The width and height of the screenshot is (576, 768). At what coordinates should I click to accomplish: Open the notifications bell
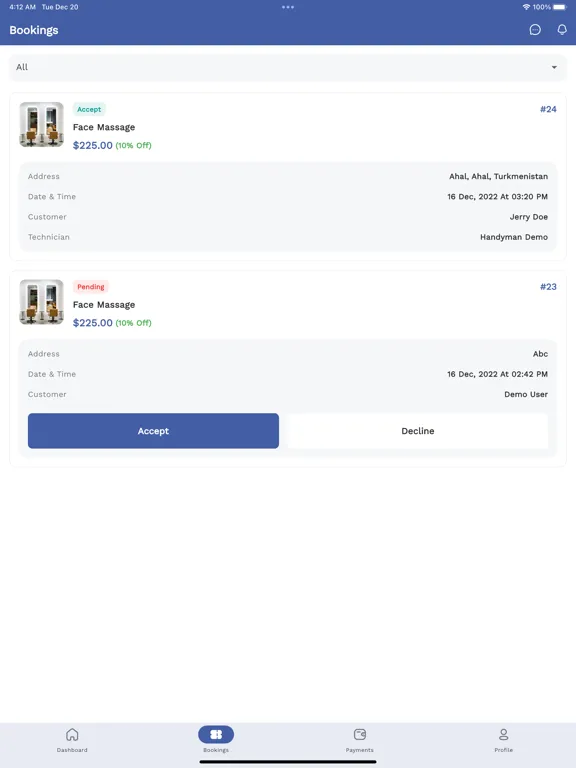tap(562, 30)
